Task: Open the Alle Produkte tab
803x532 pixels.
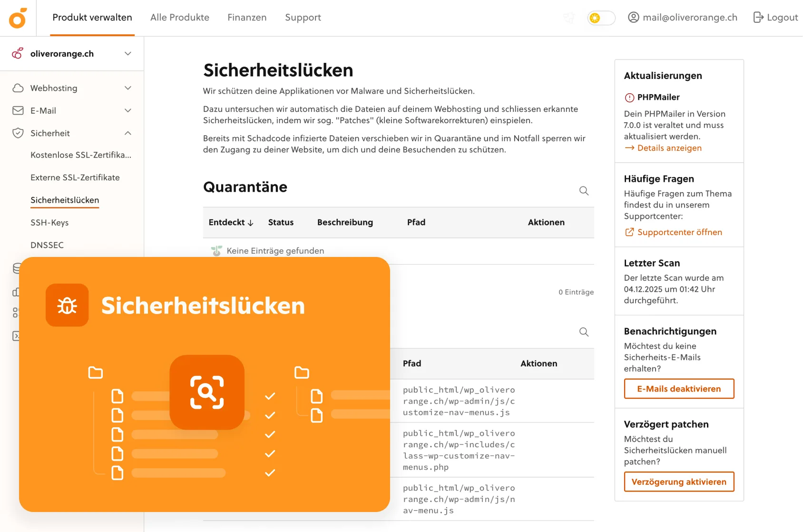Action: click(180, 18)
